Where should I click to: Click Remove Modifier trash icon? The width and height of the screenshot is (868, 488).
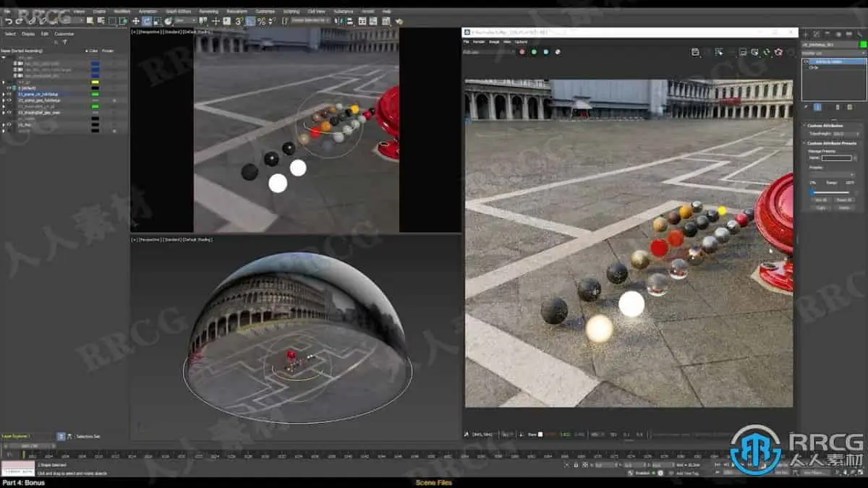(838, 107)
